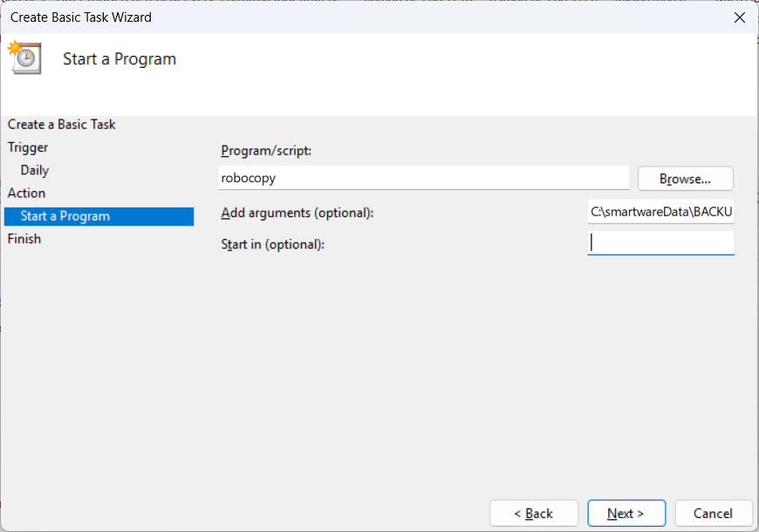Click the Start in (optional) label
Viewport: 759px width, 532px height.
click(x=272, y=244)
